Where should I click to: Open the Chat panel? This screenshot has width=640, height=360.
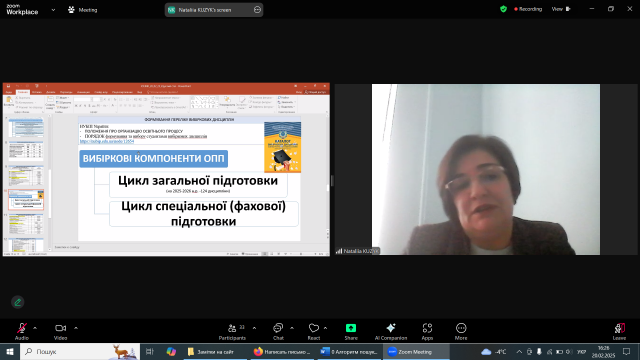click(278, 328)
